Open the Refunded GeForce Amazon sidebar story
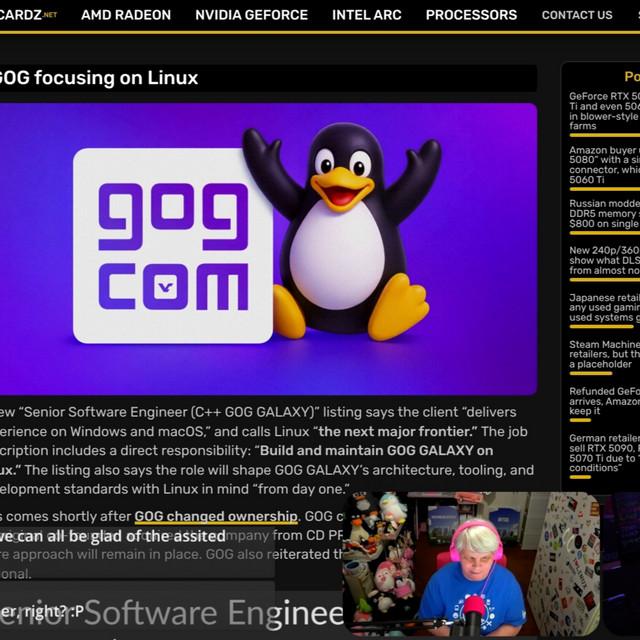Viewport: 640px width, 640px height. click(604, 401)
